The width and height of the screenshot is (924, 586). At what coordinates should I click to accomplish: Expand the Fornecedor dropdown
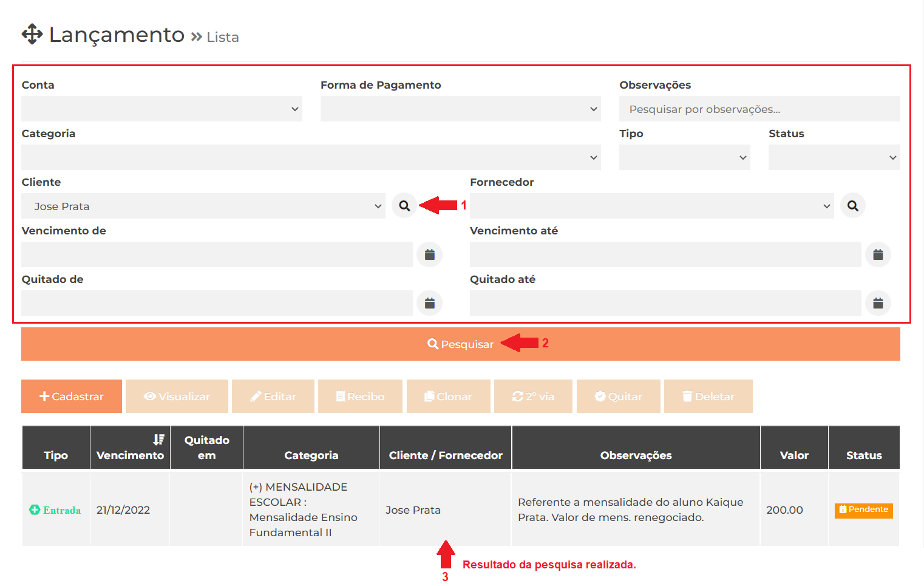point(652,206)
